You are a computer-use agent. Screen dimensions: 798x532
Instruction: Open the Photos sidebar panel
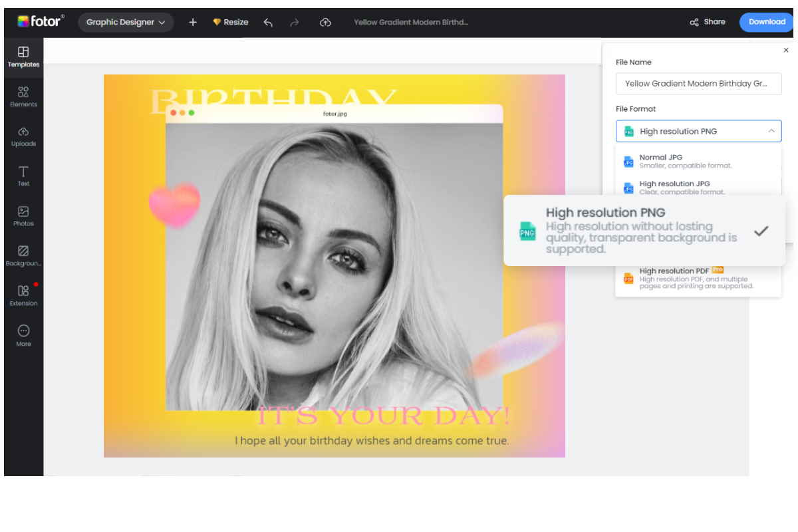point(23,216)
